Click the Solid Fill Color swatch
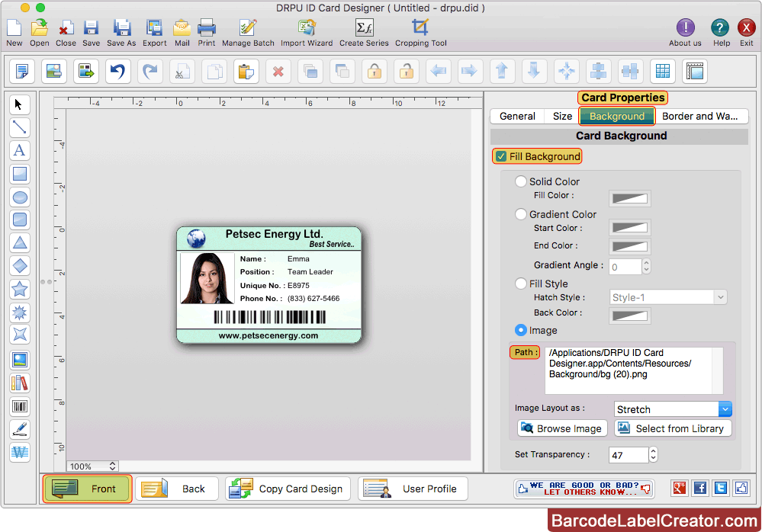 pos(630,199)
